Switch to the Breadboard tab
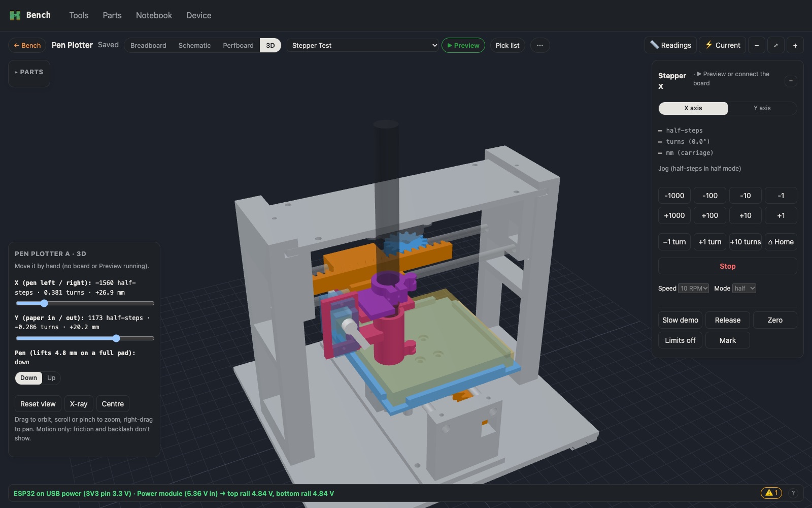812x508 pixels. 148,45
